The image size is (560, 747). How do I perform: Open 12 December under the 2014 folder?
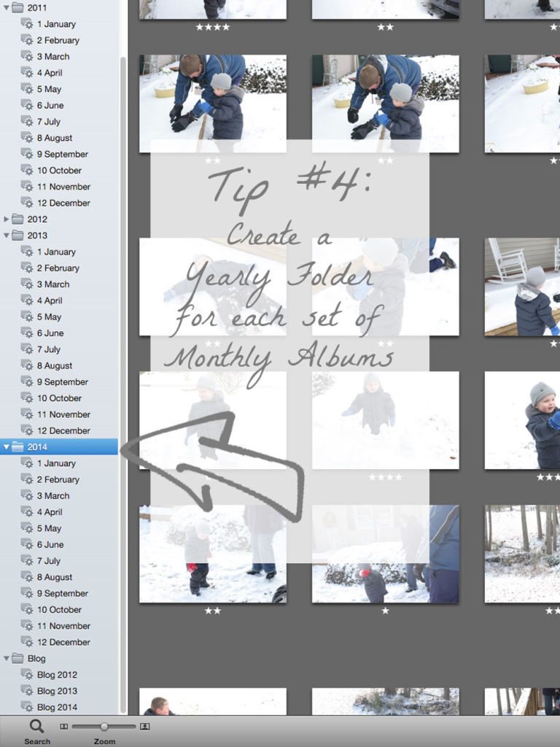tap(63, 642)
